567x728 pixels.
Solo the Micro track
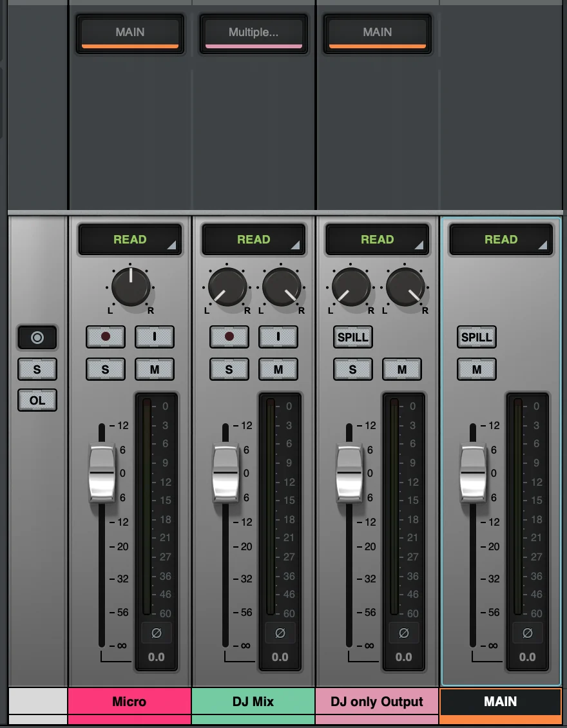106,369
